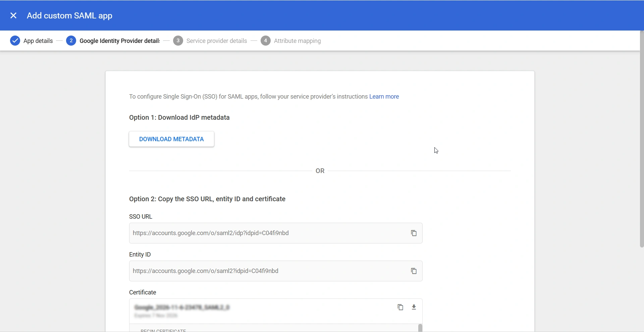Copy the SAML certificate
644x332 pixels.
point(400,307)
